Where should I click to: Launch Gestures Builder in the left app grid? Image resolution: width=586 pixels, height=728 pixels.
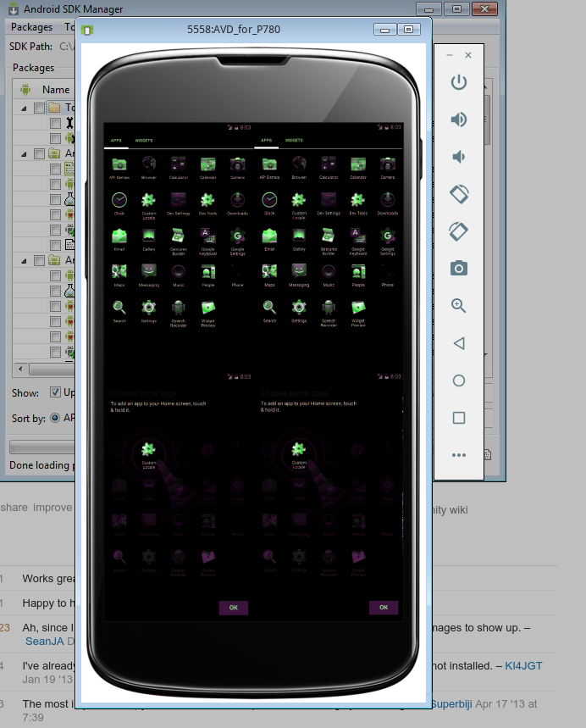(x=178, y=242)
